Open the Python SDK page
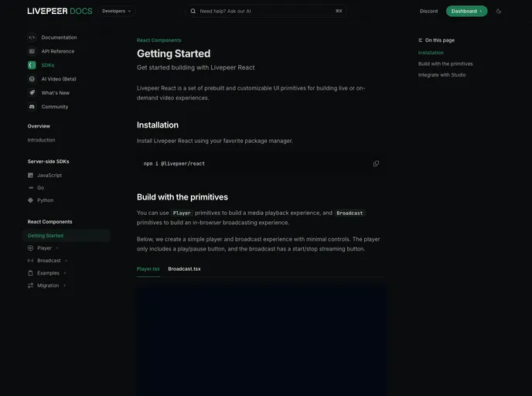532x396 pixels. [45, 200]
